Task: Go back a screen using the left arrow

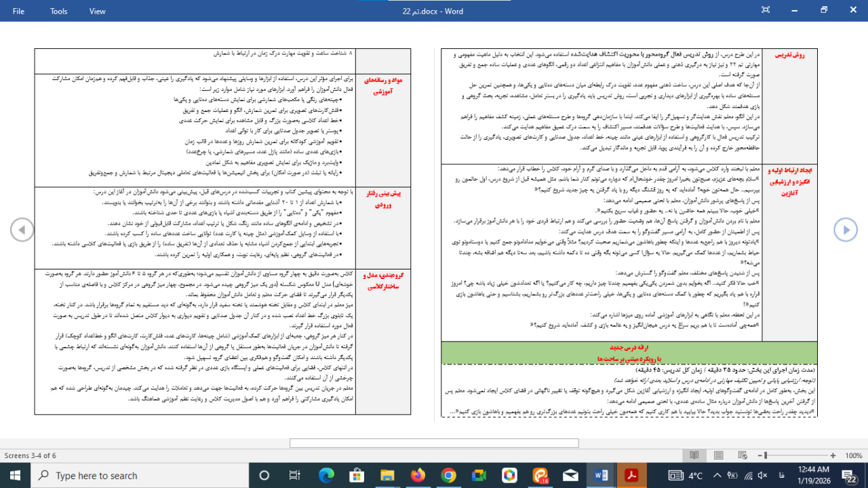Action: click(22, 229)
